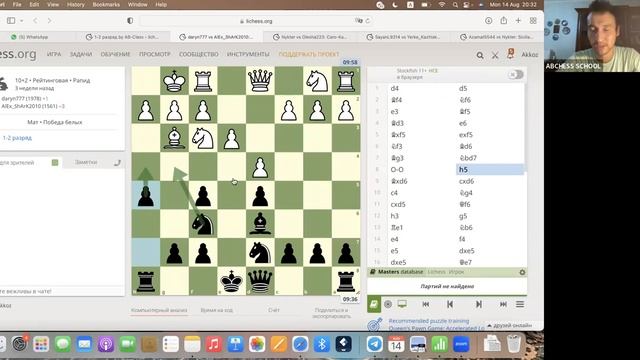Switch to the WhatsApp browser tab

pos(29,37)
